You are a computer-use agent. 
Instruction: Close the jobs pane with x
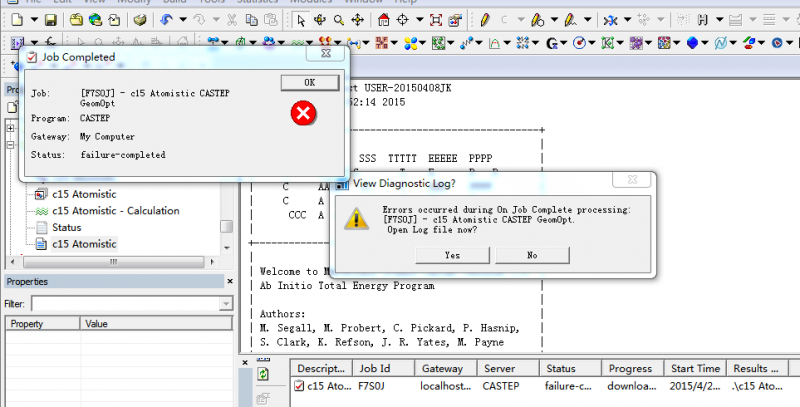pos(245,363)
